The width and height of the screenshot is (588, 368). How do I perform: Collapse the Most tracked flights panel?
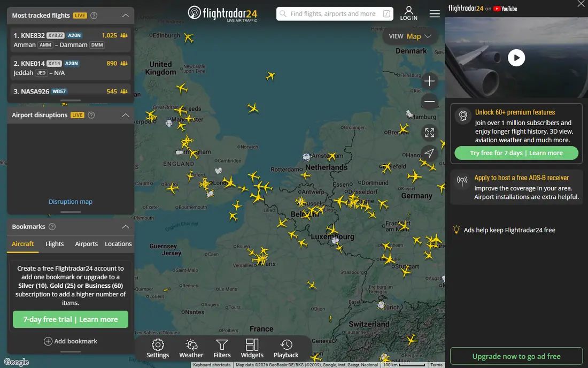click(x=126, y=16)
